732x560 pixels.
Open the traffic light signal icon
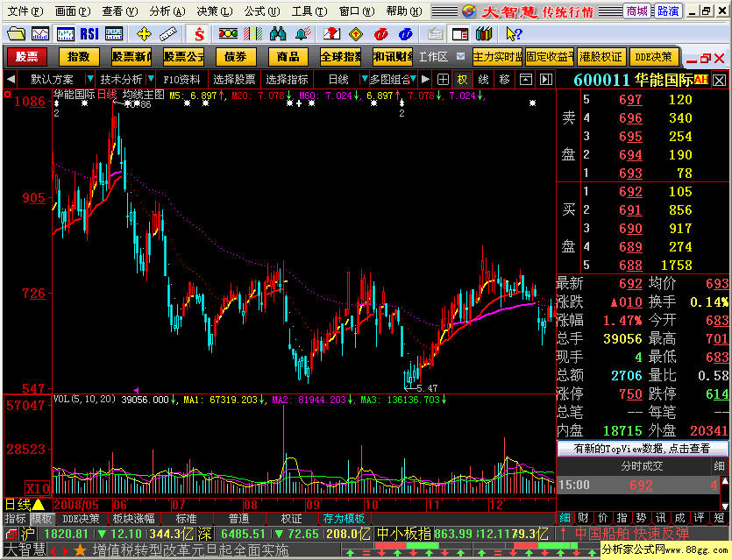coord(228,33)
